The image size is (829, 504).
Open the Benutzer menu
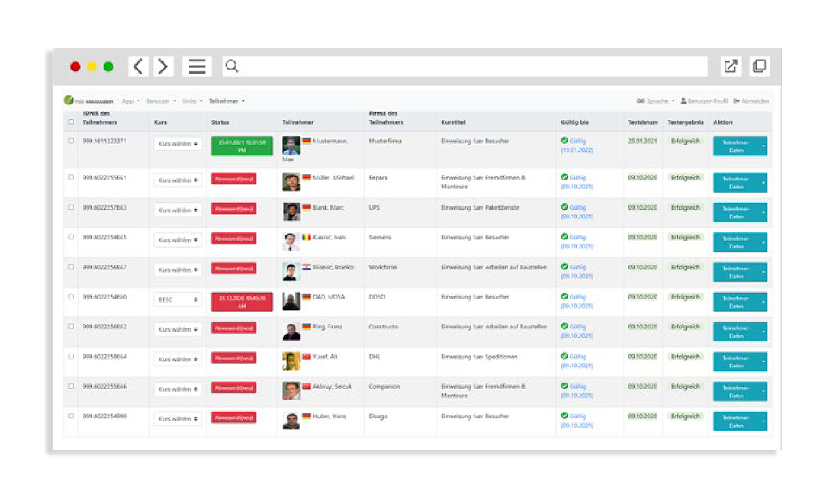click(x=161, y=101)
